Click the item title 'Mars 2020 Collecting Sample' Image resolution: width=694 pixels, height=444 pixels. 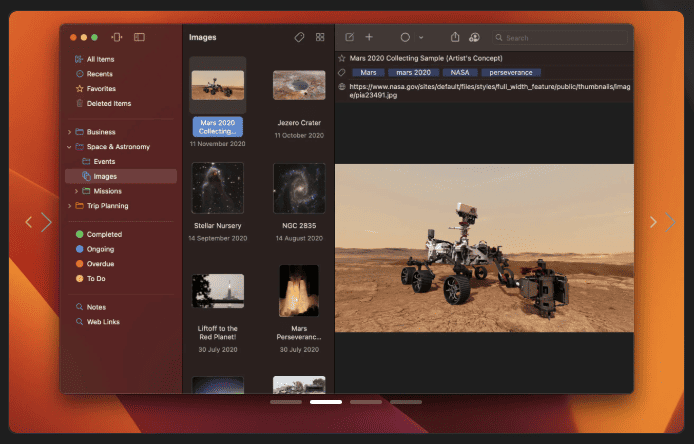coord(426,58)
